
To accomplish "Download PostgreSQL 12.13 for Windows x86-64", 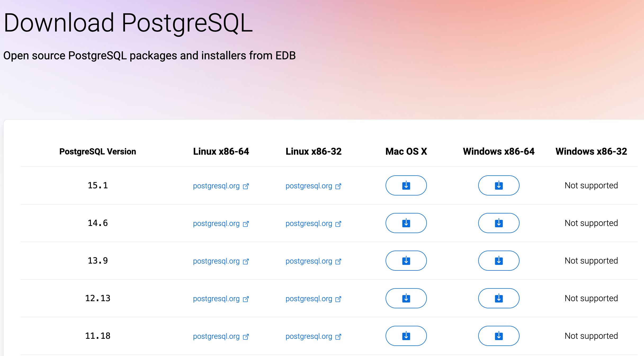I will [499, 298].
